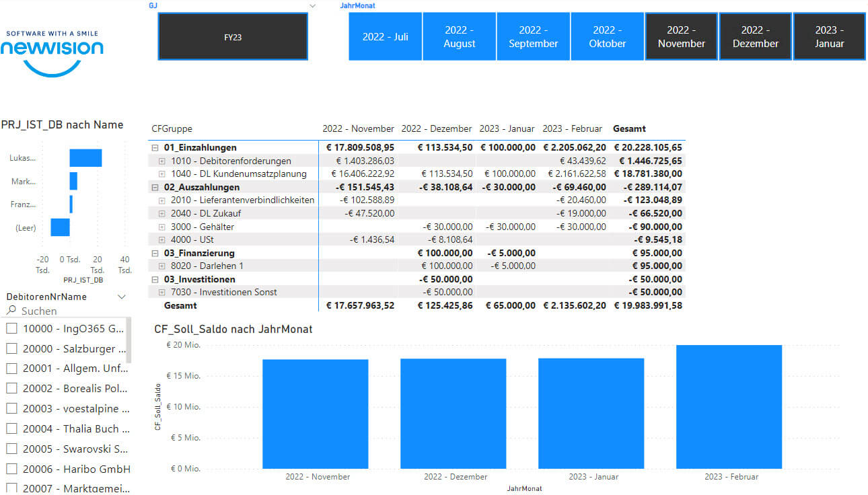The height and width of the screenshot is (495, 868).
Task: Check the 10000 - IngO365 checkbox
Action: point(11,329)
